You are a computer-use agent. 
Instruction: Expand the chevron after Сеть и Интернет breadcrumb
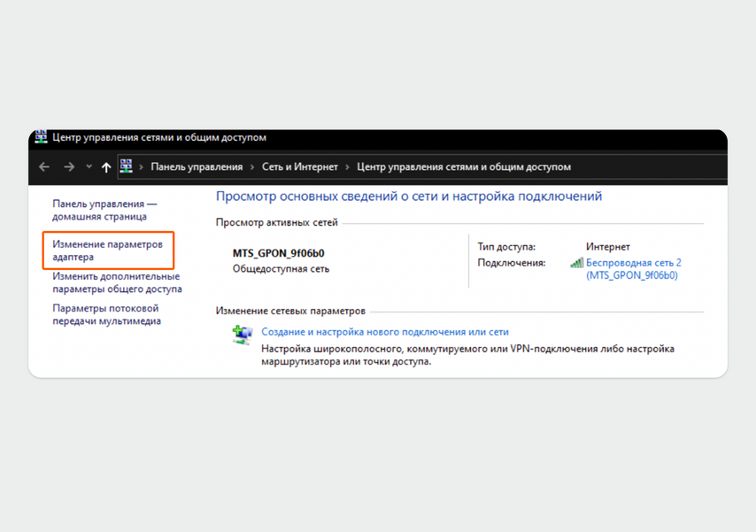[x=347, y=167]
